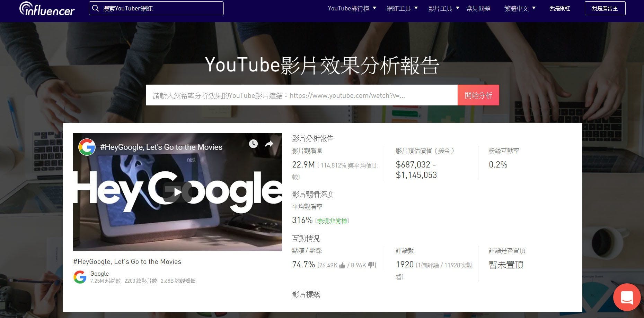Click the 表現非常棒 green label
644x318 pixels.
click(x=332, y=221)
